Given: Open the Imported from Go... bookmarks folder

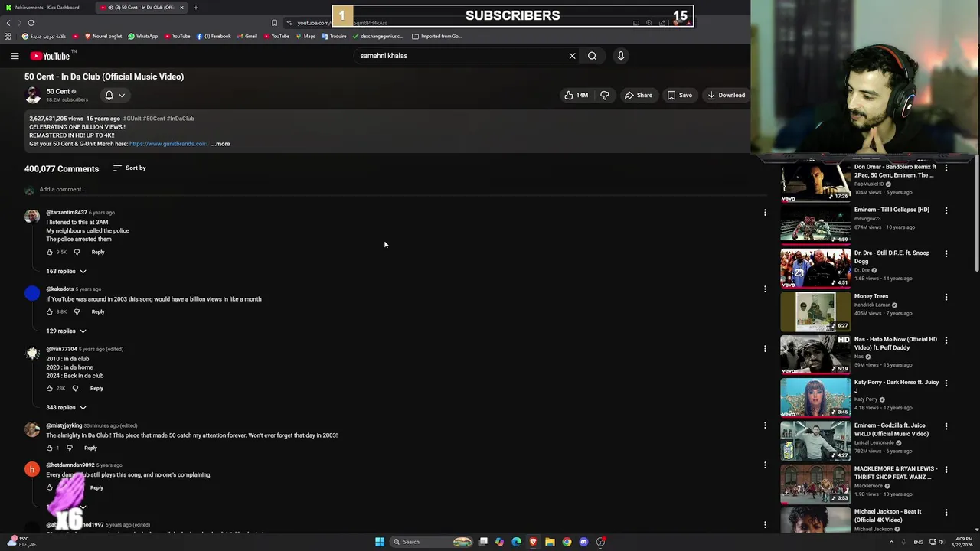Looking at the screenshot, I should tap(436, 36).
